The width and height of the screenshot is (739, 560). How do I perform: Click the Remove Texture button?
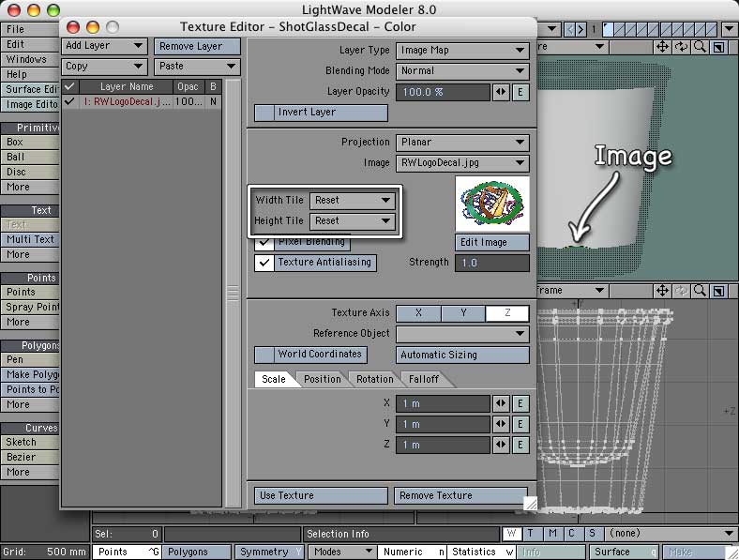pos(460,495)
